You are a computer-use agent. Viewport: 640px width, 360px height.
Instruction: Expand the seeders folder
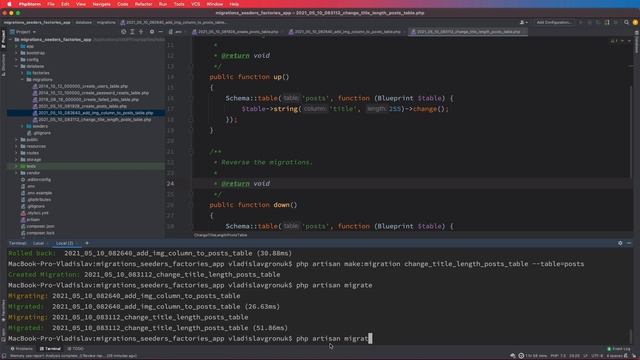point(22,126)
